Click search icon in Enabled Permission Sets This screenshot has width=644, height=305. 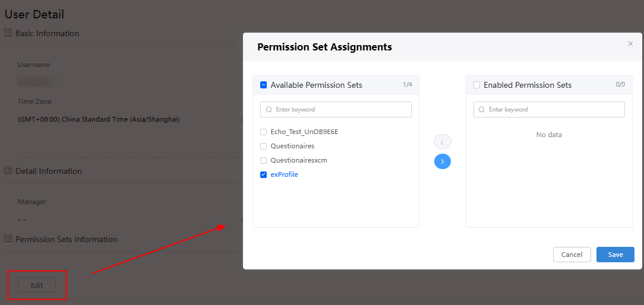click(482, 110)
